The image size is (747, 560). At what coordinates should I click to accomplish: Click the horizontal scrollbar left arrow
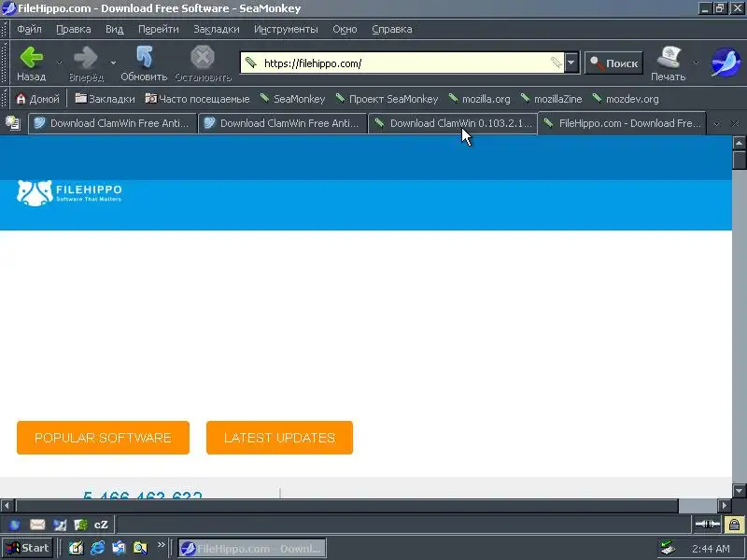[x=7, y=505]
